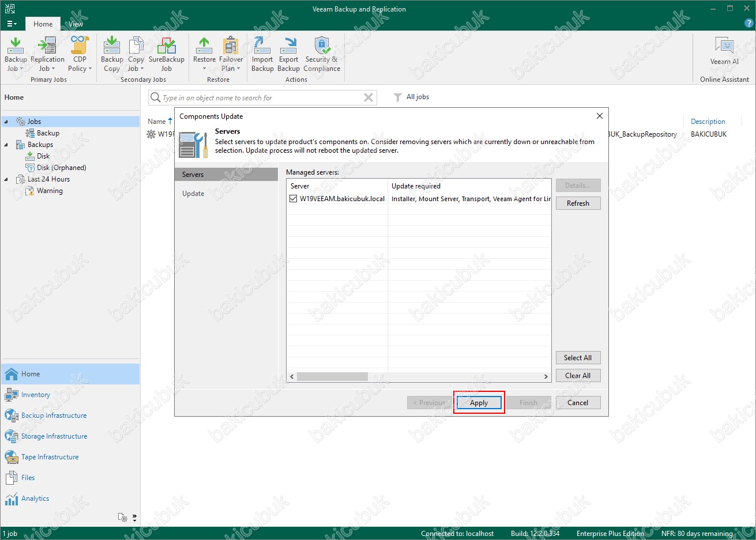Click the Select All button

pyautogui.click(x=578, y=358)
